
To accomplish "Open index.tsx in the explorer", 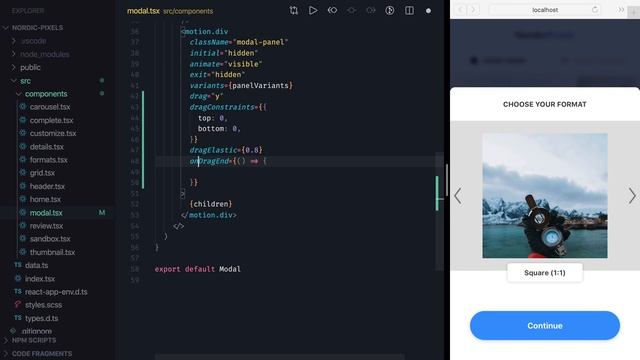I will click(x=40, y=279).
